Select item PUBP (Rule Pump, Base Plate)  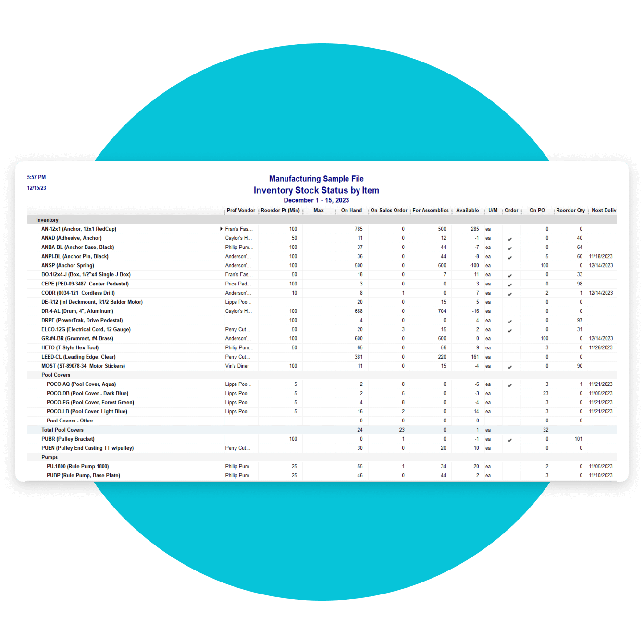[x=83, y=475]
